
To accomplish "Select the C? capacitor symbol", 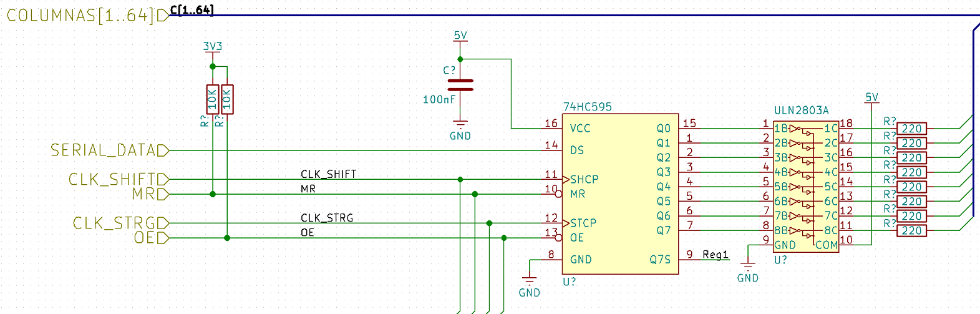I will pos(460,85).
